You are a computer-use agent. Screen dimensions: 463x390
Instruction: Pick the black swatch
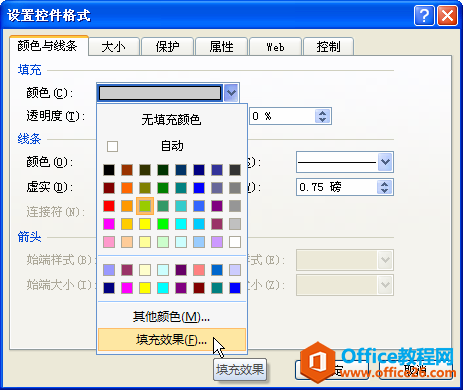(109, 170)
